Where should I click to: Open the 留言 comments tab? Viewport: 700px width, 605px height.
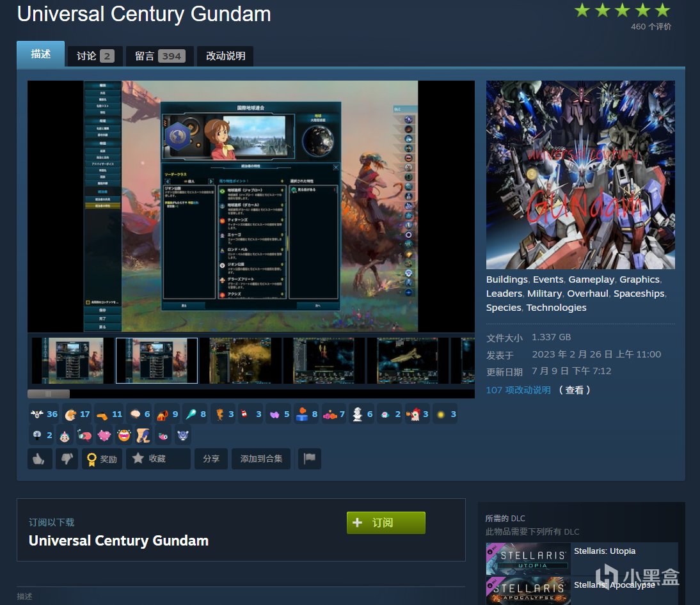160,56
